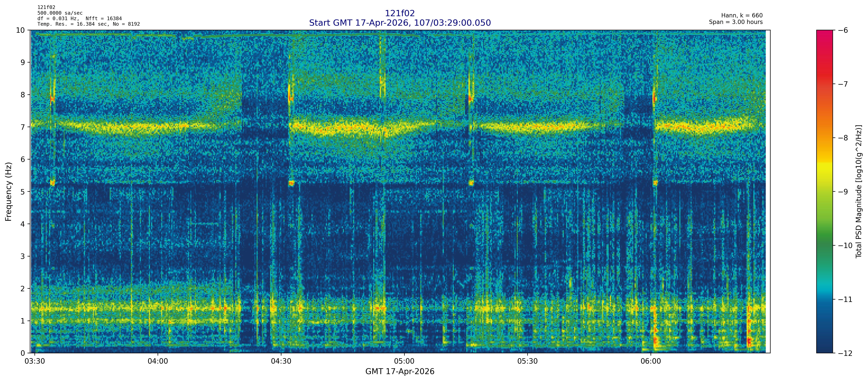The image size is (868, 381).
Task: Click the 'Hann, k = 660' annotation
Action: click(742, 16)
